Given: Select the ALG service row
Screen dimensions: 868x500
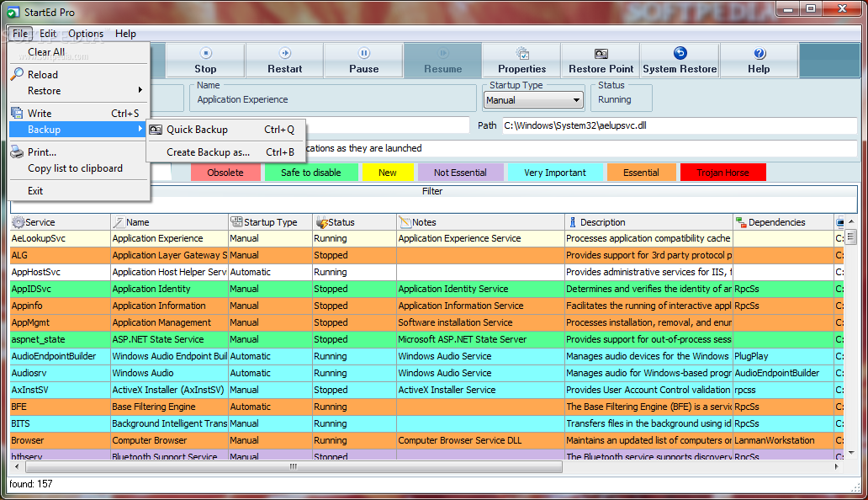Looking at the screenshot, I should [x=427, y=255].
